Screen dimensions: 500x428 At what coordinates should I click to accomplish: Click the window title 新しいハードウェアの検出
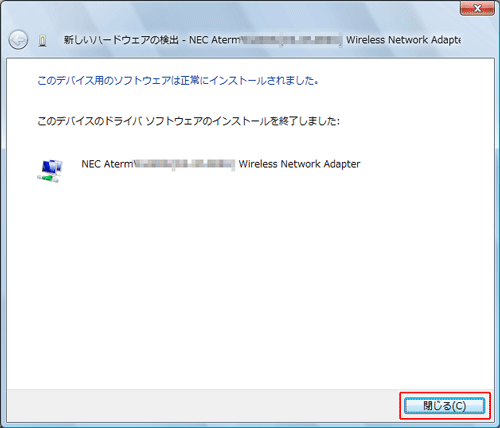[121, 40]
